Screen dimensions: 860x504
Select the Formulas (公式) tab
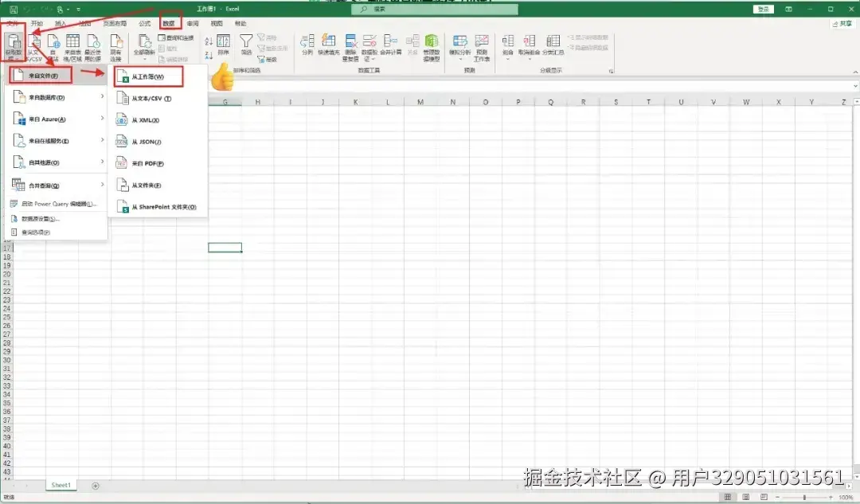tap(145, 24)
